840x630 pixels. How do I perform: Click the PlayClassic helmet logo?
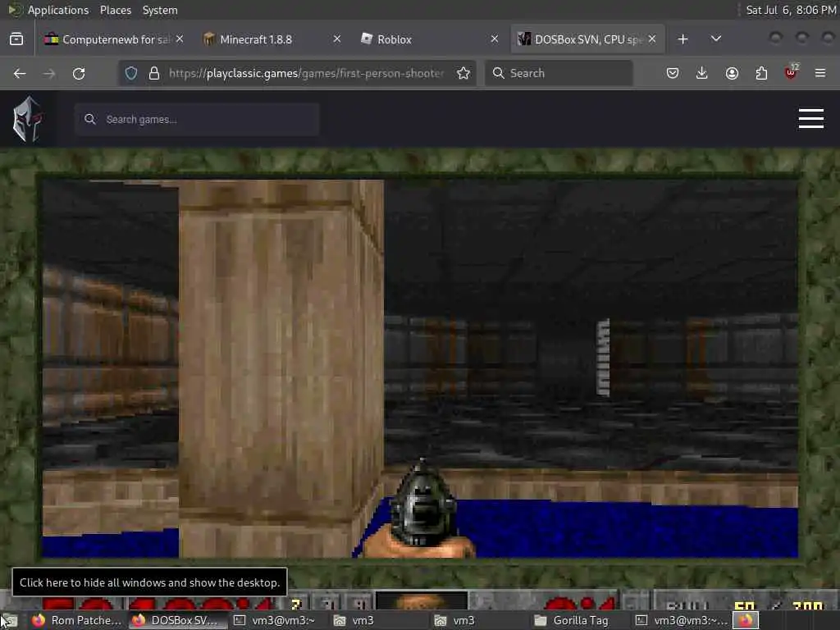(27, 119)
